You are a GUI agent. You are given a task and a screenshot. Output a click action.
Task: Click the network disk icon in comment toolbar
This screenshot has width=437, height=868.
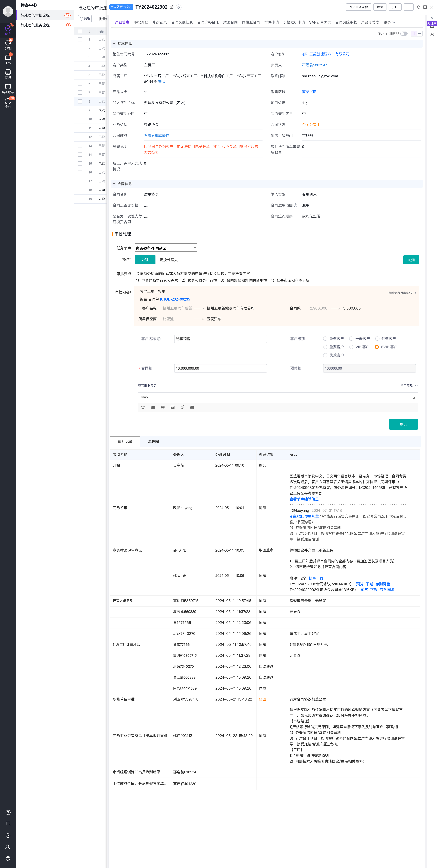pos(192,407)
